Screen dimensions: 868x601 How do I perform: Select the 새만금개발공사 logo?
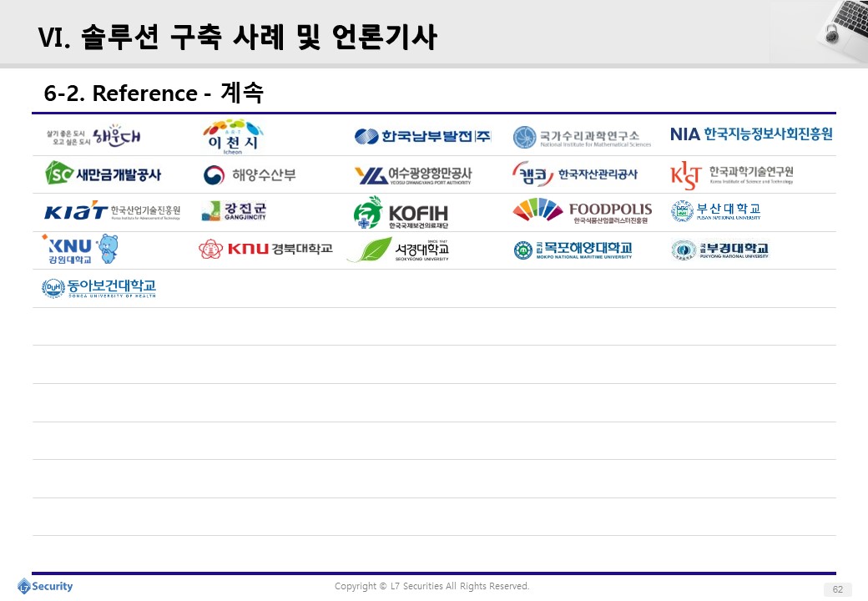tap(103, 174)
